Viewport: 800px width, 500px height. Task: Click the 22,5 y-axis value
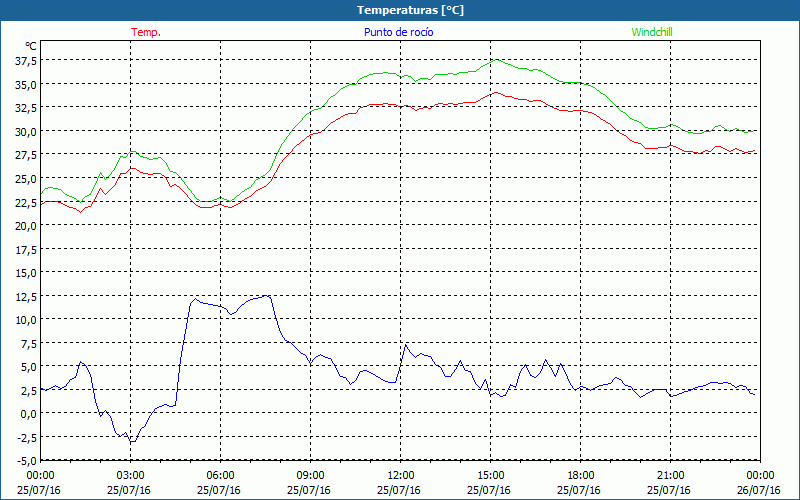26,203
